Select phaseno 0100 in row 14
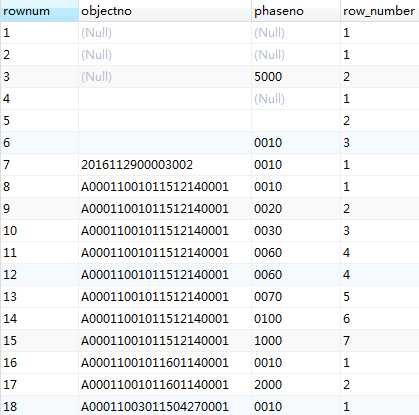419x415 pixels. [x=296, y=319]
